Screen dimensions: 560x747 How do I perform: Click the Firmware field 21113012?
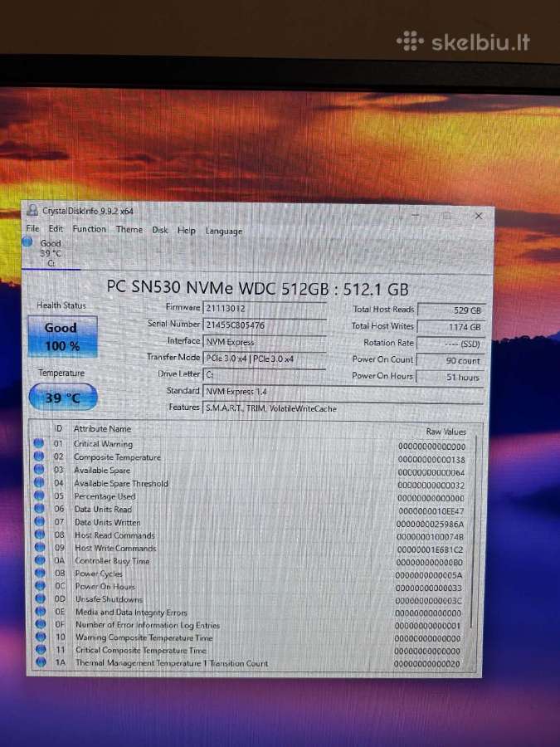tap(265, 308)
